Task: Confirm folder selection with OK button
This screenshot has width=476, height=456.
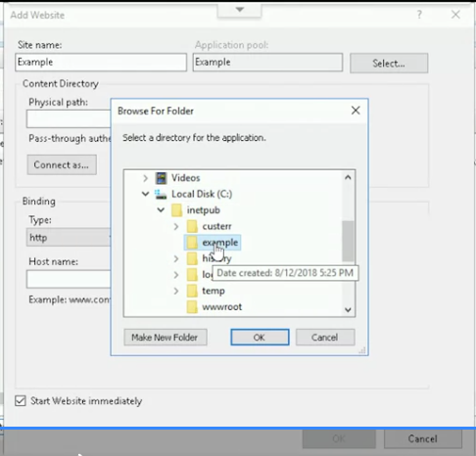Action: 260,338
